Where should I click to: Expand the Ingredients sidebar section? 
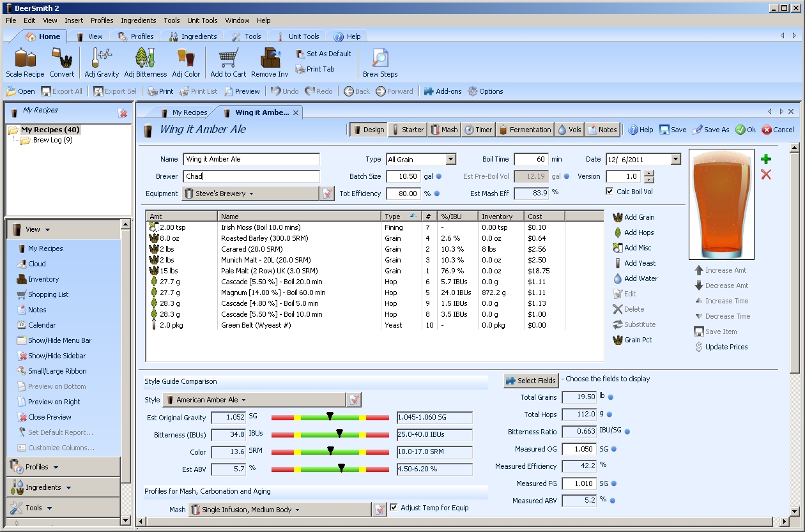(63, 487)
